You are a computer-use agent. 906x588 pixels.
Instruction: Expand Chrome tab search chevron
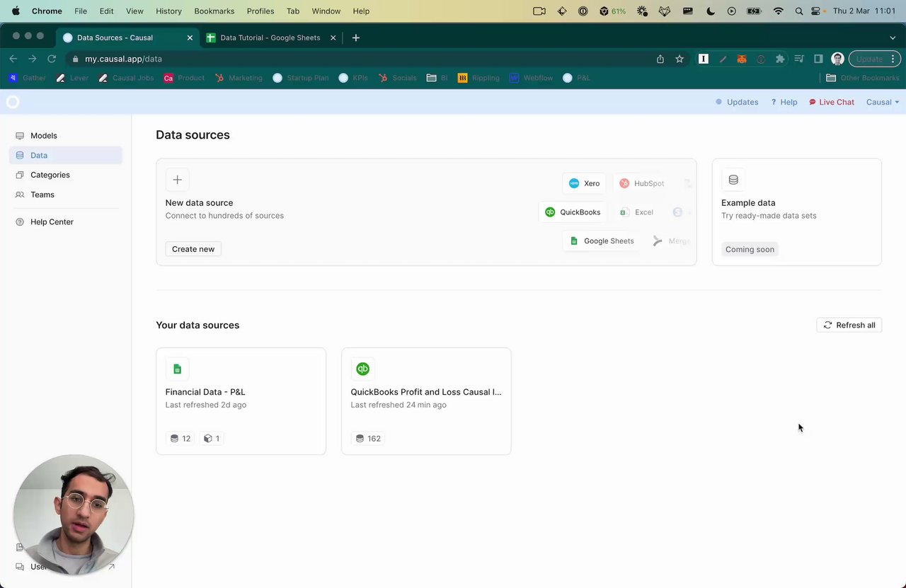(893, 38)
